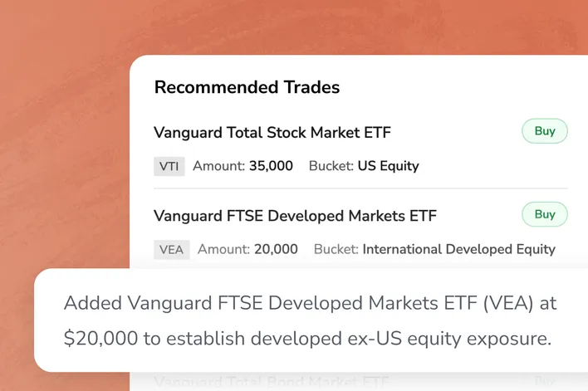Click the faded Buy badge on the bond ETF row
The width and height of the screenshot is (588, 391).
(x=544, y=382)
